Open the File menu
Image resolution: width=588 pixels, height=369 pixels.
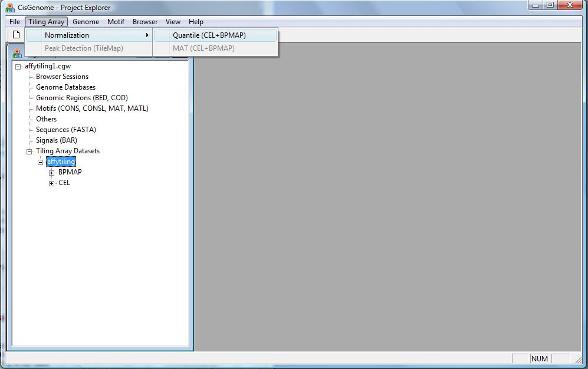15,22
